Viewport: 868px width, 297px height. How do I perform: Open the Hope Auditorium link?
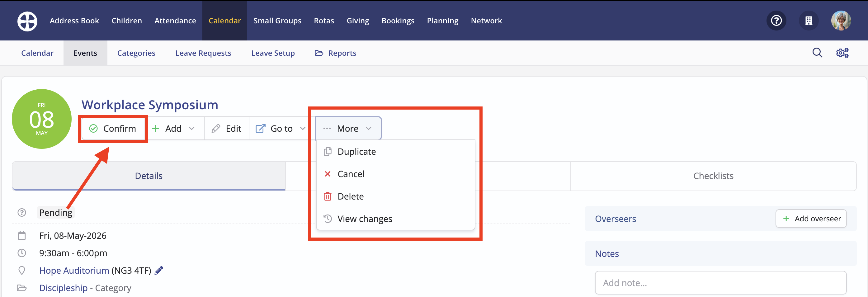point(74,270)
